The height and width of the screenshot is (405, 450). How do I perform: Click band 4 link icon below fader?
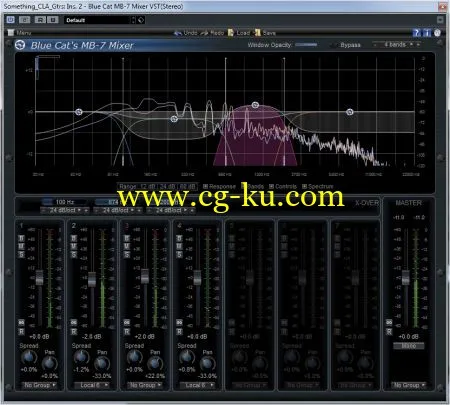point(179,322)
